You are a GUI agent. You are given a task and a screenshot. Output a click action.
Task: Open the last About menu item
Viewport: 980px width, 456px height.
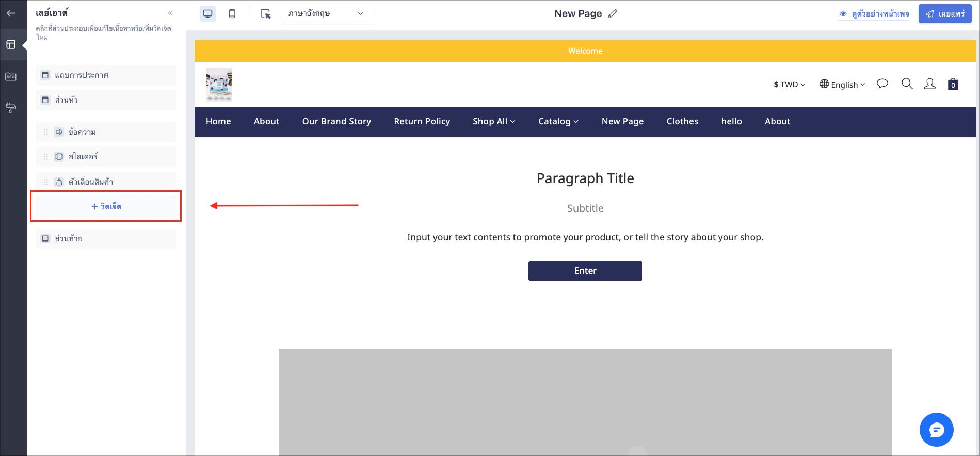tap(777, 122)
